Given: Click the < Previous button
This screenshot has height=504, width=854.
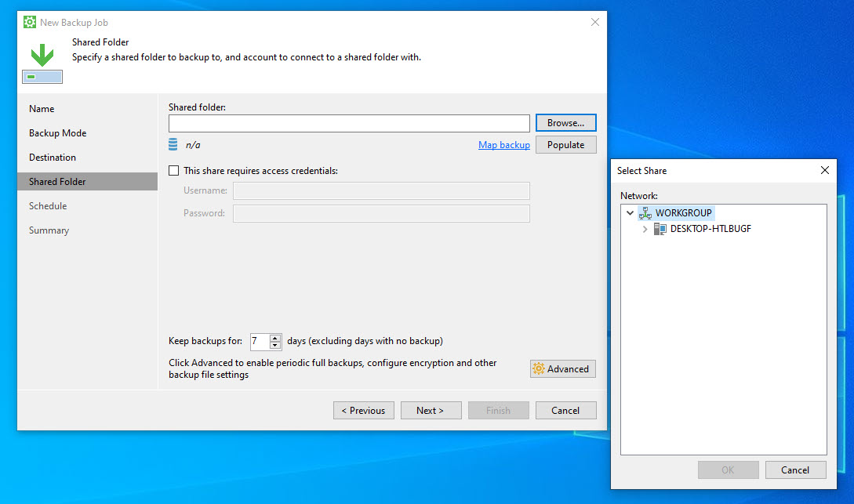Looking at the screenshot, I should [x=363, y=411].
